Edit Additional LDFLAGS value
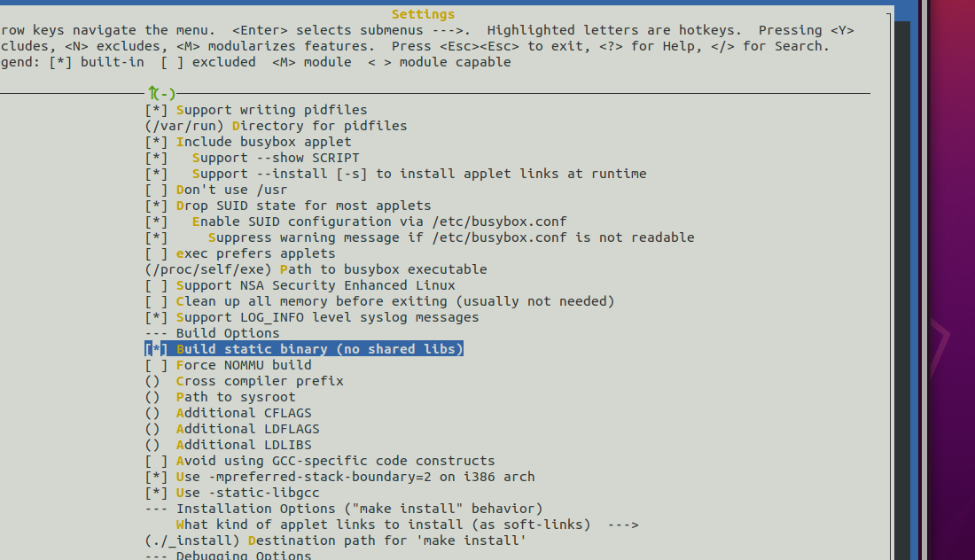The height and width of the screenshot is (560, 975). coord(232,429)
